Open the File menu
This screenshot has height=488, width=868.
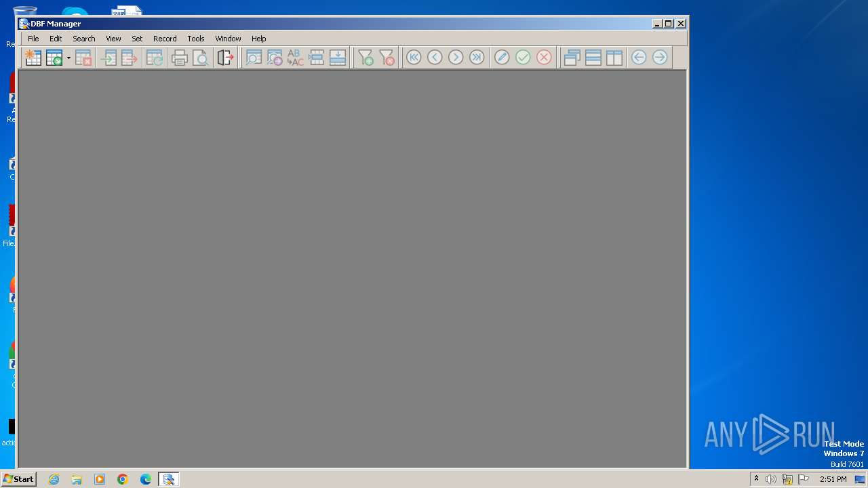point(33,39)
